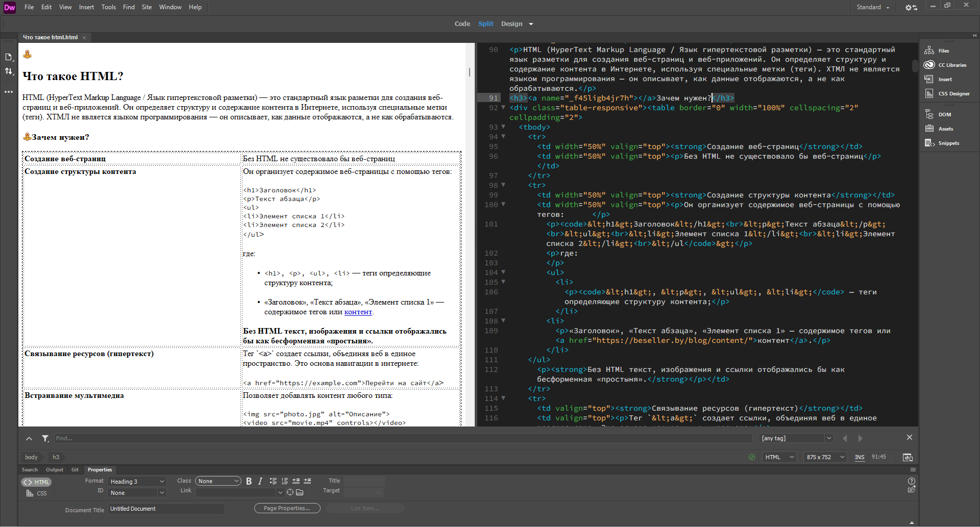This screenshot has width=980, height=527.
Task: Click the Document Title input field
Action: (x=166, y=509)
